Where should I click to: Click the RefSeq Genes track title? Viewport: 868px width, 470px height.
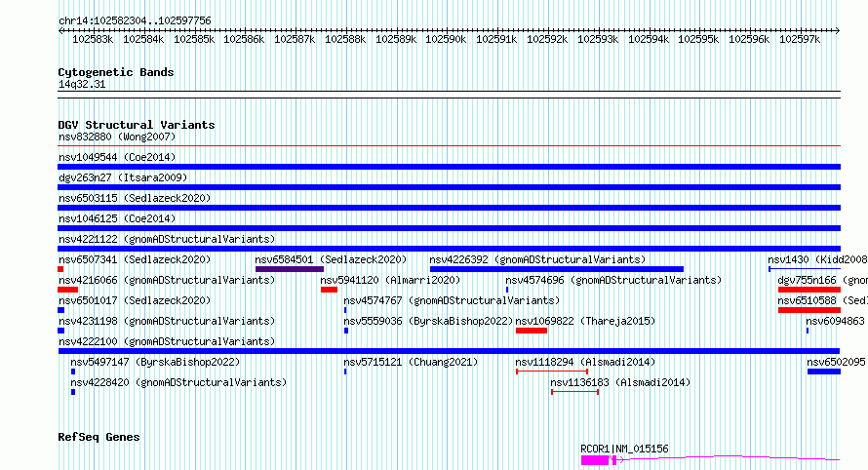pos(99,438)
